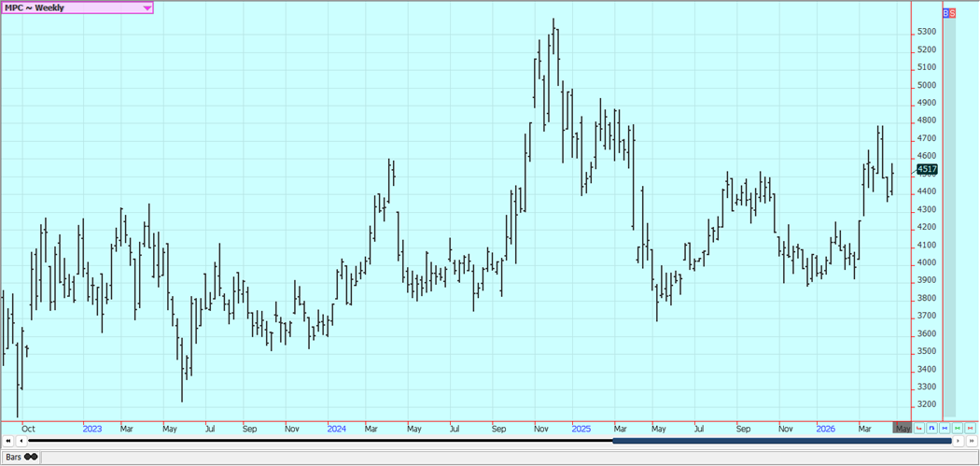Click the green horizontal scale icon

[x=958, y=429]
